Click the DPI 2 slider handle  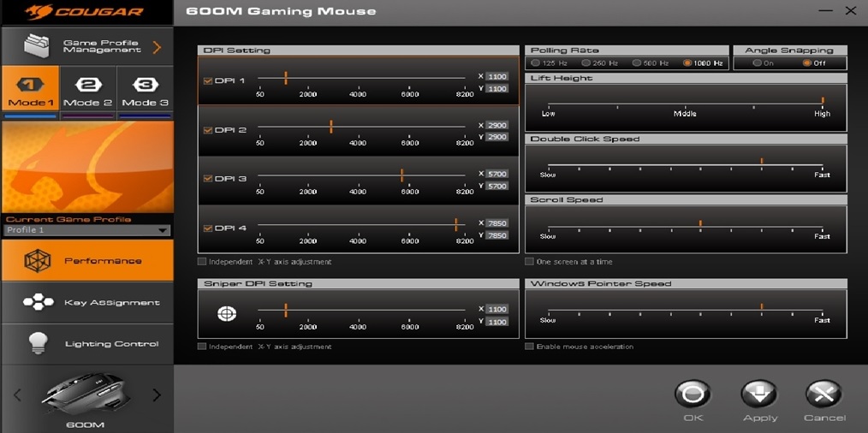coord(331,127)
